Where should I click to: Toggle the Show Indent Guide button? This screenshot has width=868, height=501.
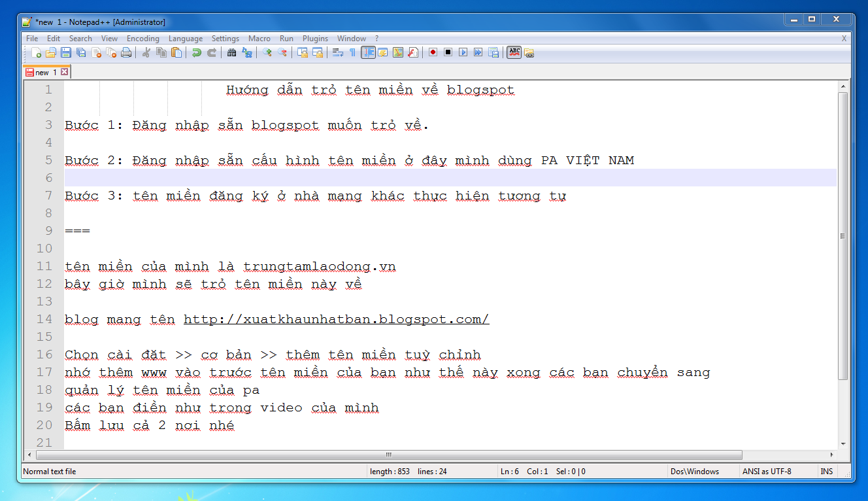368,52
